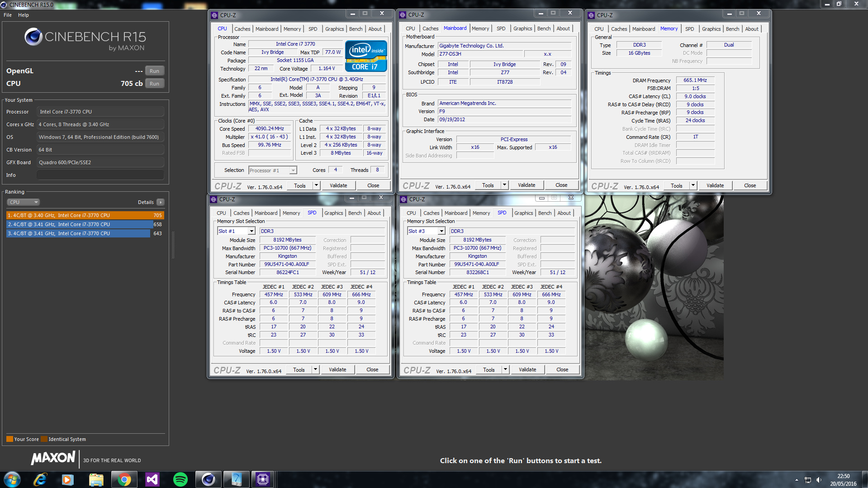Switch to SPD tab in the CPU window

313,29
